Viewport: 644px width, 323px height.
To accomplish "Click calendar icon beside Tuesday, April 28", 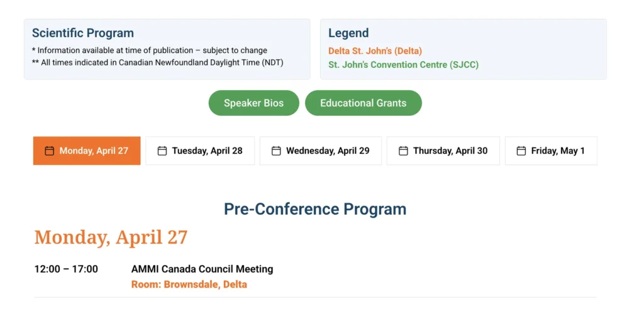I will pyautogui.click(x=162, y=151).
